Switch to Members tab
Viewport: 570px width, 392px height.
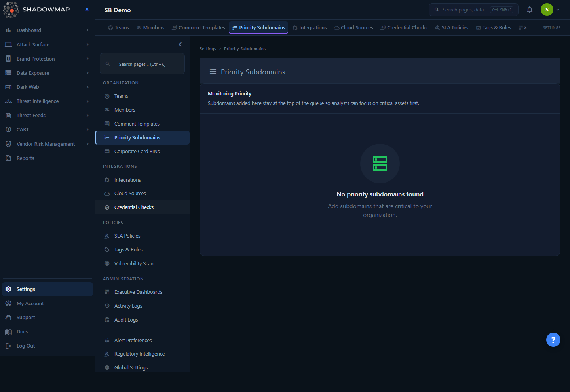tap(150, 27)
